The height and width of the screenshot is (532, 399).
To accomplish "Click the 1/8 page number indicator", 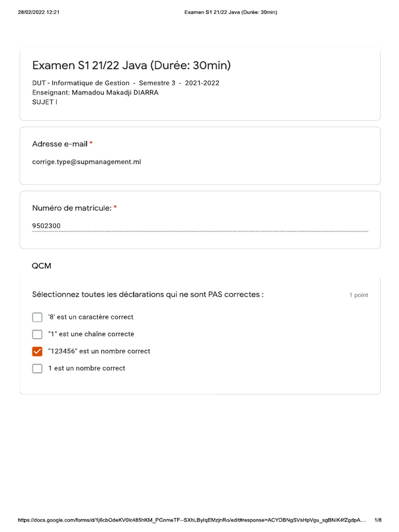I will 378,520.
